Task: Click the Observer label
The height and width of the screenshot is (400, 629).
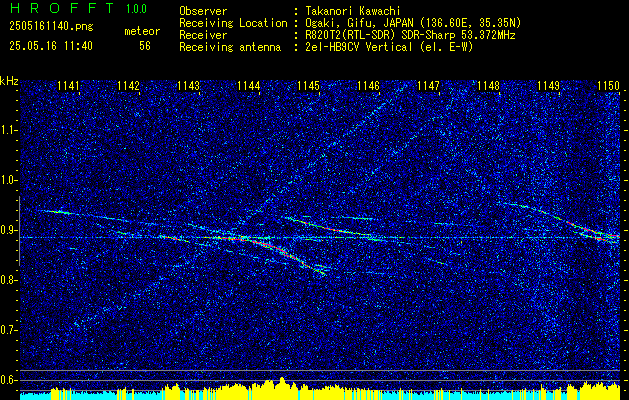Action: tap(203, 11)
